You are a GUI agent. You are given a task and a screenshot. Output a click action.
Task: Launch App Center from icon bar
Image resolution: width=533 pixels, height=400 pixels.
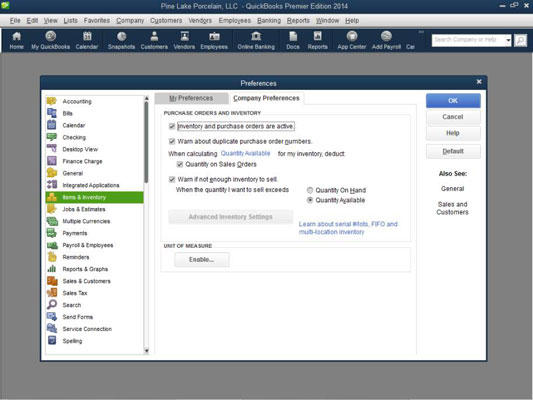coord(352,40)
